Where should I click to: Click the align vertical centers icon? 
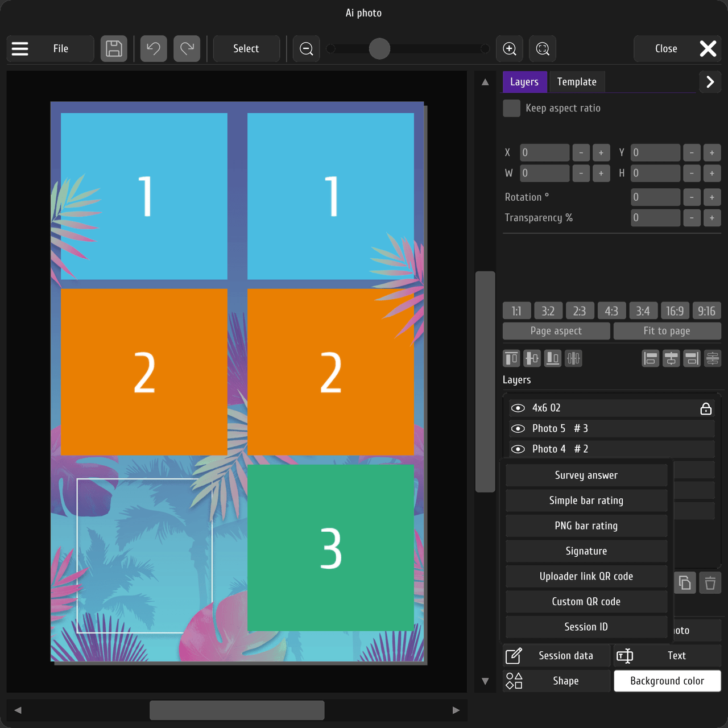click(x=532, y=358)
